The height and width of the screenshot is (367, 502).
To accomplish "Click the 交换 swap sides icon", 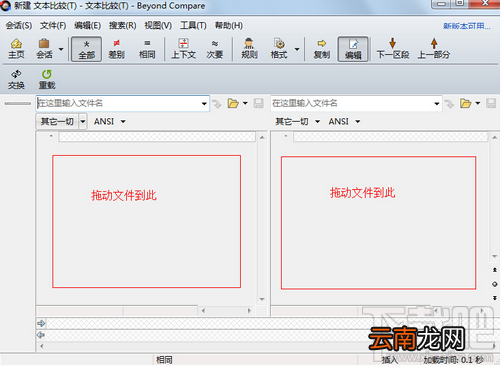I will pos(16,79).
